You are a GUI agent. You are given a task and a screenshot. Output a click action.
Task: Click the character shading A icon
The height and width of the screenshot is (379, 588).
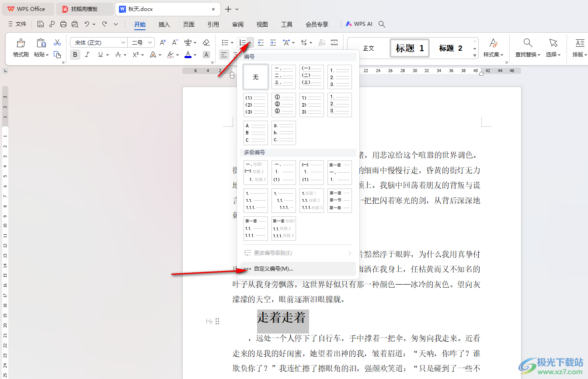tap(206, 55)
